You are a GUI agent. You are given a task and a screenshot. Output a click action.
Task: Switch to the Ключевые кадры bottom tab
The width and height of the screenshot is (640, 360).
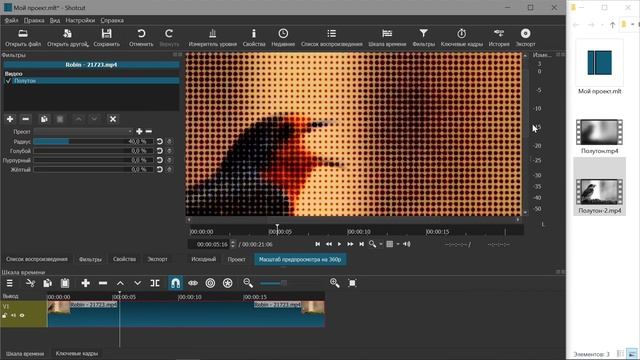click(77, 353)
